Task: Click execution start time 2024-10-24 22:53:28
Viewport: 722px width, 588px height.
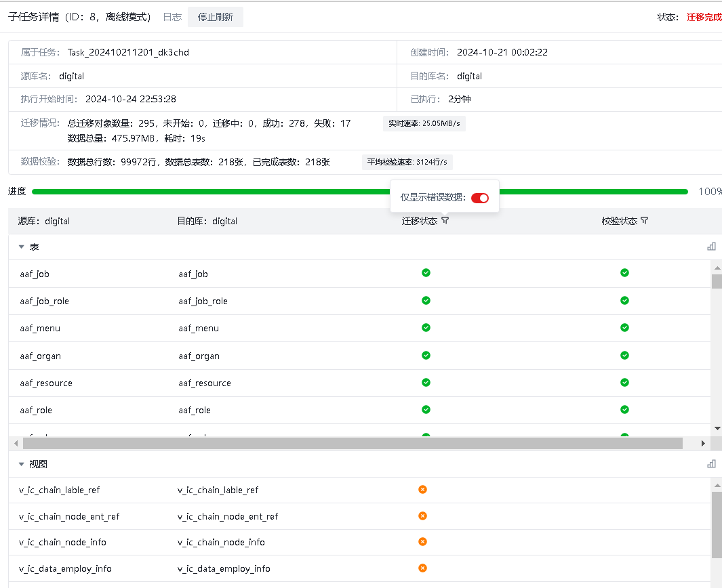Action: click(x=131, y=100)
